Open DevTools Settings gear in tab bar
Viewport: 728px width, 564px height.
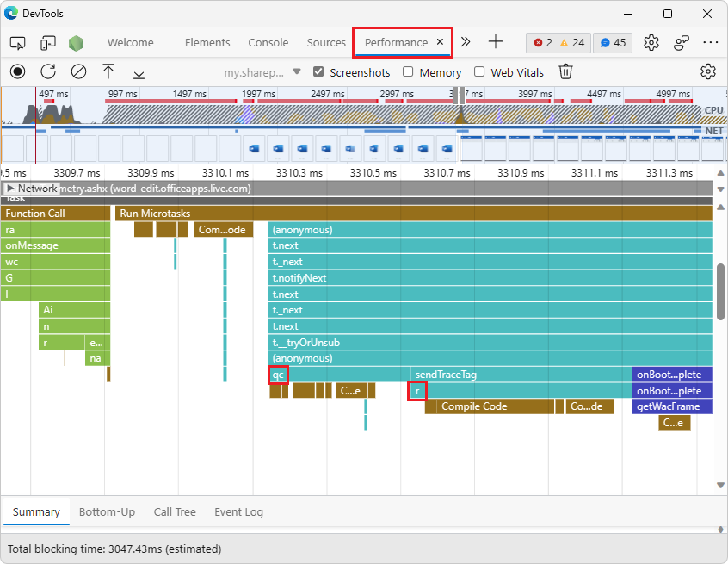click(x=651, y=43)
